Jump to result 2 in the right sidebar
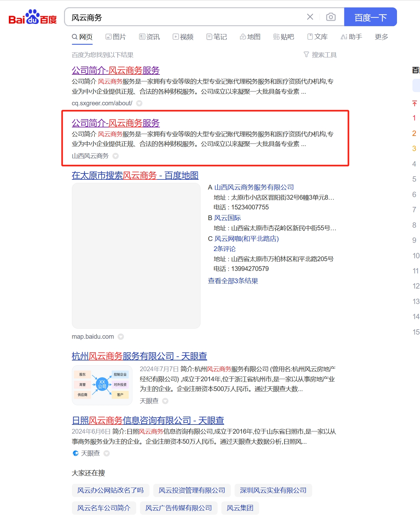 [414, 133]
